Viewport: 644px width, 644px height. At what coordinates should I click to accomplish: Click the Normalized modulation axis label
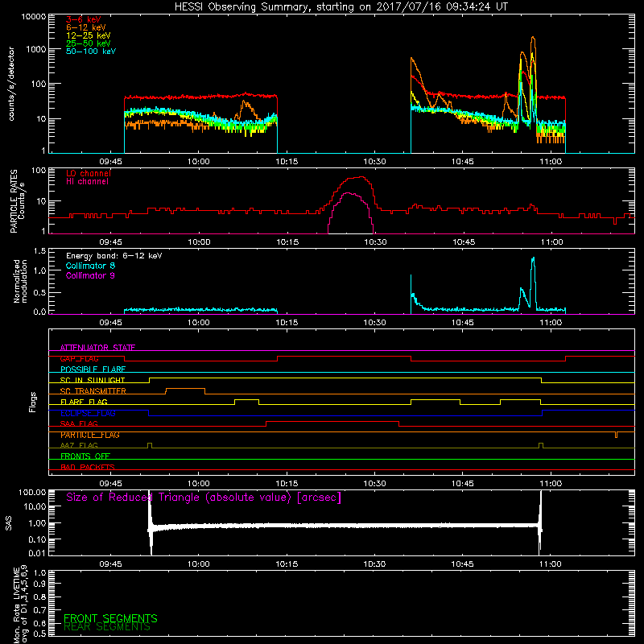tap(19, 281)
